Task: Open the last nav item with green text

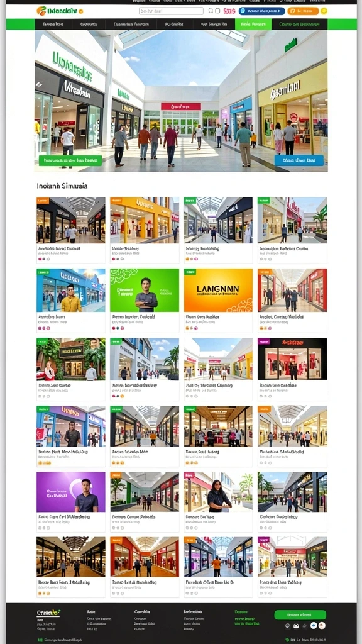Action: click(299, 25)
